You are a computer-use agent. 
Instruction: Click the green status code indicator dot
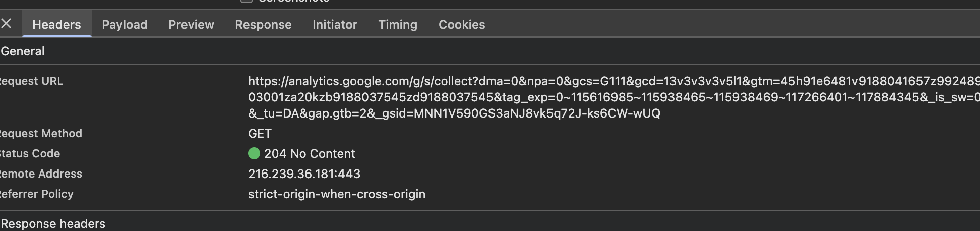[254, 153]
